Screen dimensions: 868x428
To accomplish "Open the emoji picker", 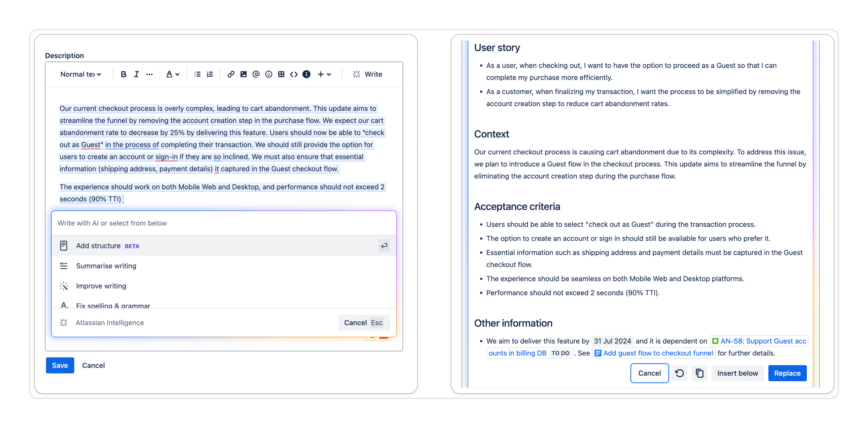I will [269, 74].
